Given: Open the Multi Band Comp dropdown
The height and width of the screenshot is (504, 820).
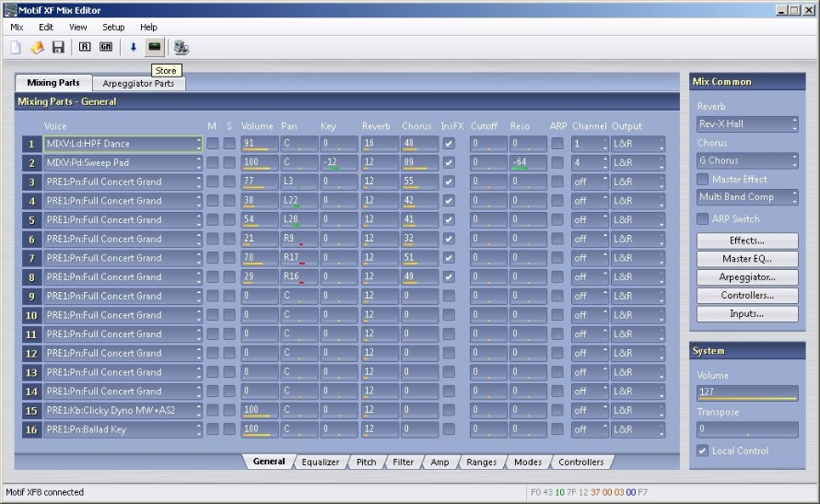Looking at the screenshot, I should (x=747, y=197).
